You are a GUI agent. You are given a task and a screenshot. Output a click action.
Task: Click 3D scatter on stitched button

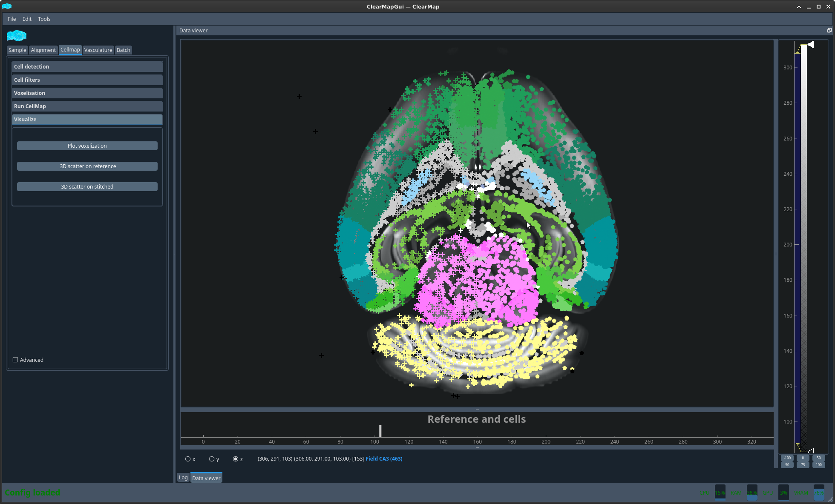point(87,186)
